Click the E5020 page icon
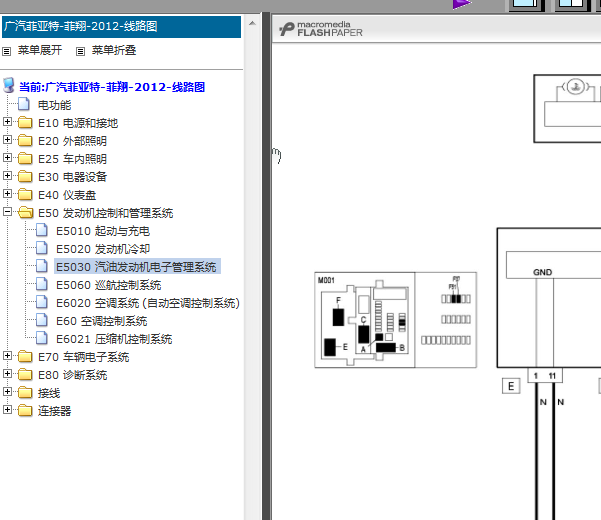 (42, 248)
